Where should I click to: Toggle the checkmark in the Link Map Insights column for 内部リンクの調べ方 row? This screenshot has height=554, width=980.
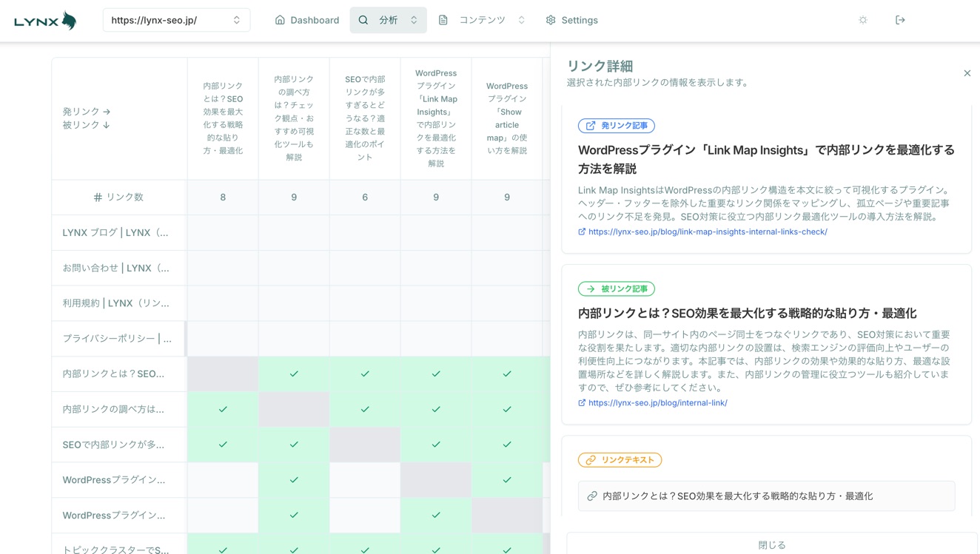coord(435,409)
